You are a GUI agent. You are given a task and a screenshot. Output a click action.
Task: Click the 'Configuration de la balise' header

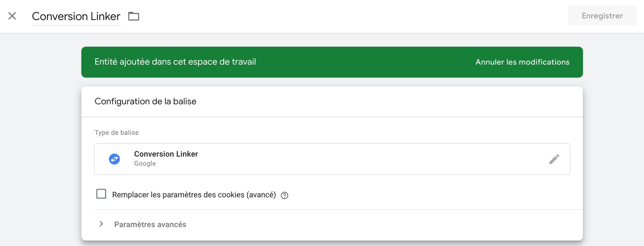click(145, 101)
